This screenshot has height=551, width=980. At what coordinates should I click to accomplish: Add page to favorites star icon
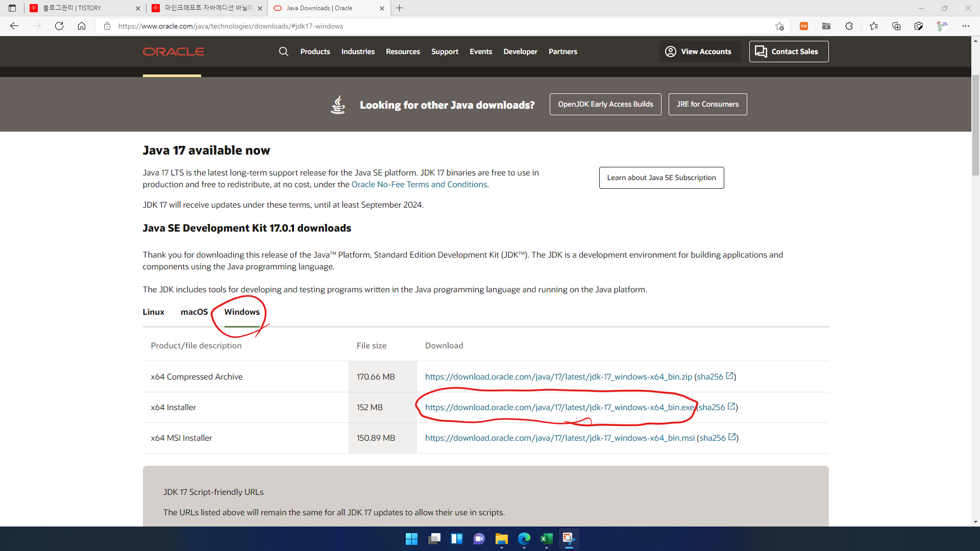779,26
